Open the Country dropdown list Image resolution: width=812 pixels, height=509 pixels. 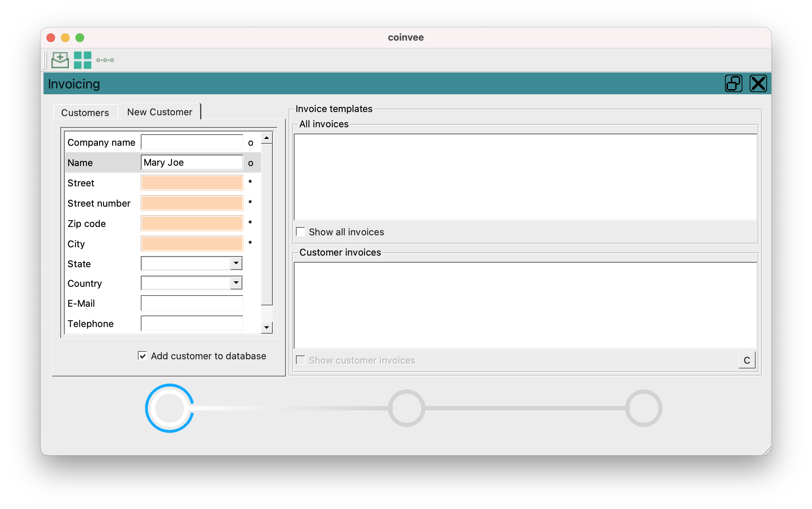tap(236, 283)
